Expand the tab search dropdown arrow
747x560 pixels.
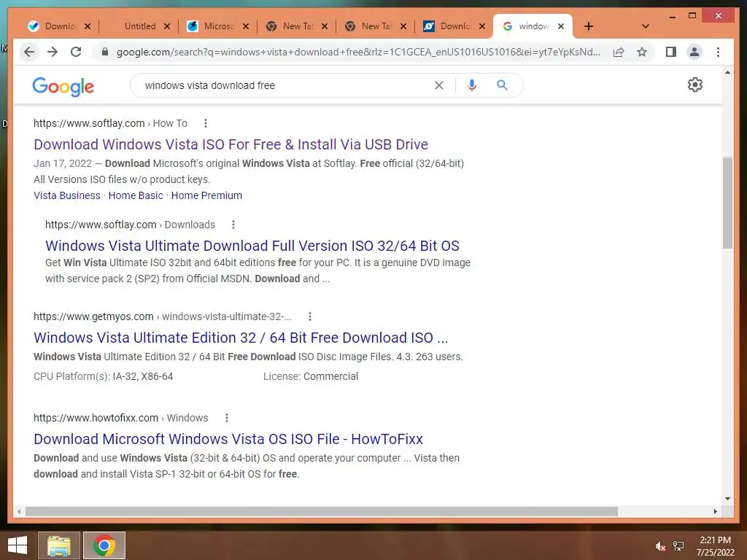646,26
